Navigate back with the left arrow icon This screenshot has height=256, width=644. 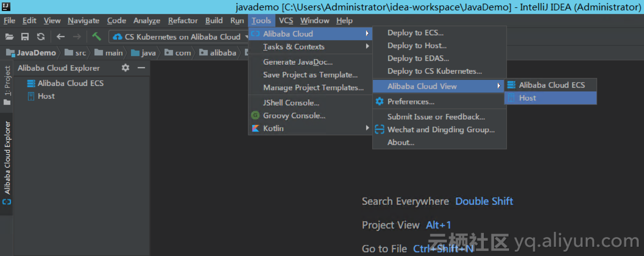click(61, 37)
